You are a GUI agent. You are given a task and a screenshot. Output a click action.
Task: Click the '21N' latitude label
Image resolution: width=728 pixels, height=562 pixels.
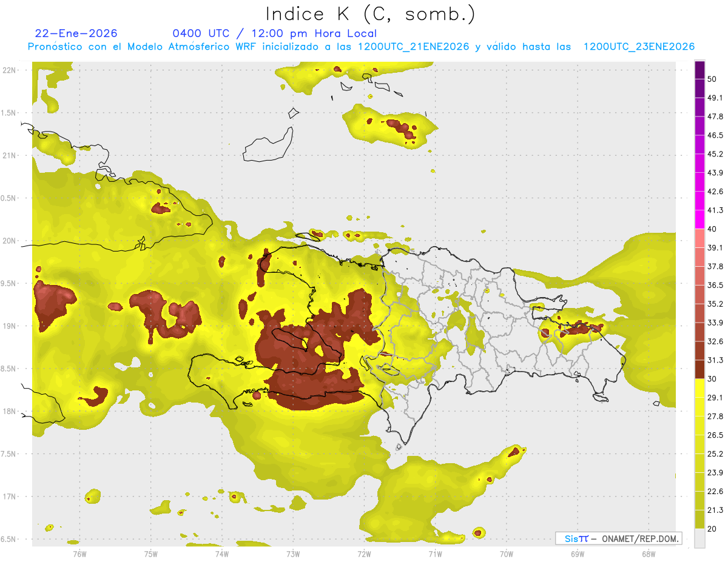[10, 155]
